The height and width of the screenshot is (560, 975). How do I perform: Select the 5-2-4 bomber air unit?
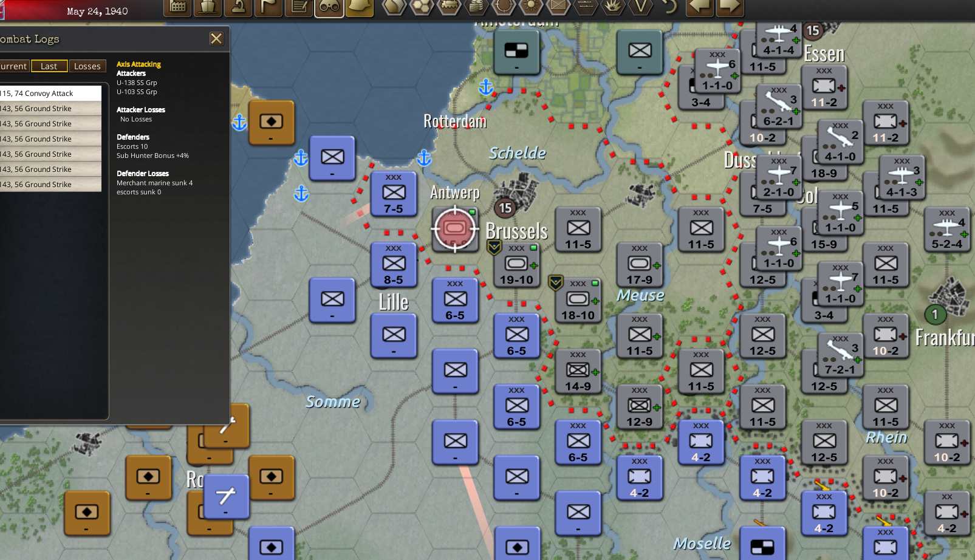point(946,229)
